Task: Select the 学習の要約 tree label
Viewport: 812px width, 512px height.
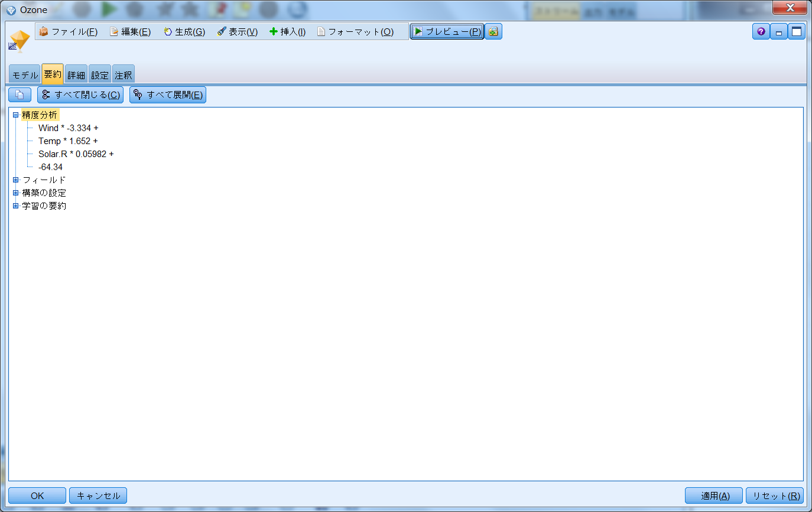Action: click(44, 206)
